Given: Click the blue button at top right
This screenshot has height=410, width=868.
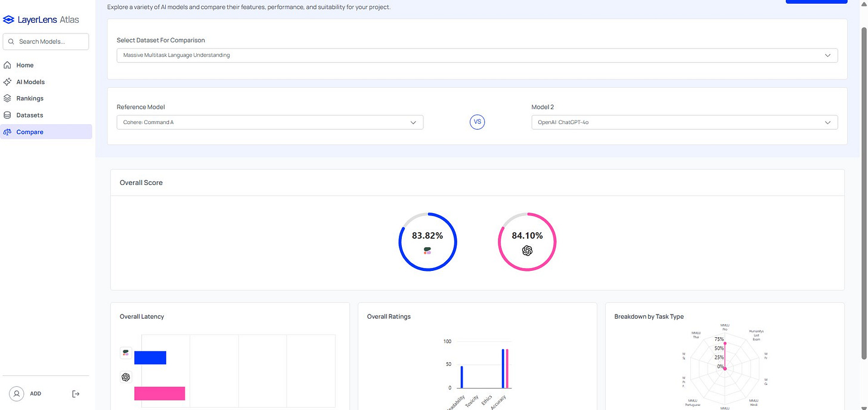Looking at the screenshot, I should 816,2.
